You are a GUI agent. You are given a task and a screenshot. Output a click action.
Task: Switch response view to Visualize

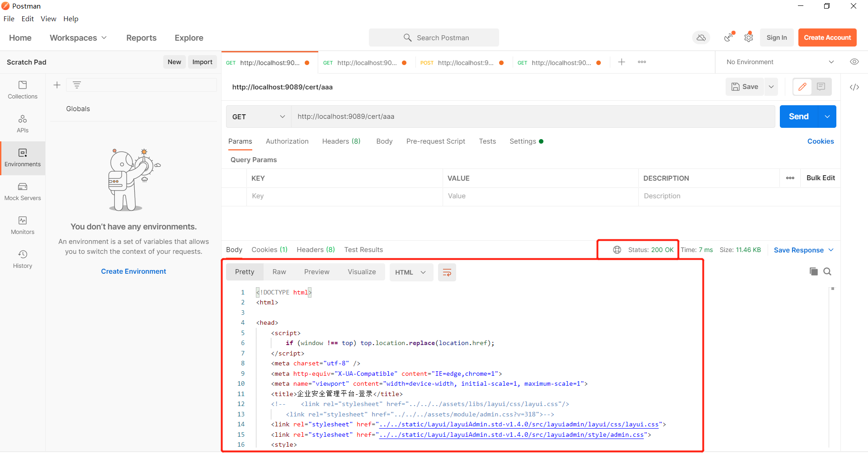point(362,272)
